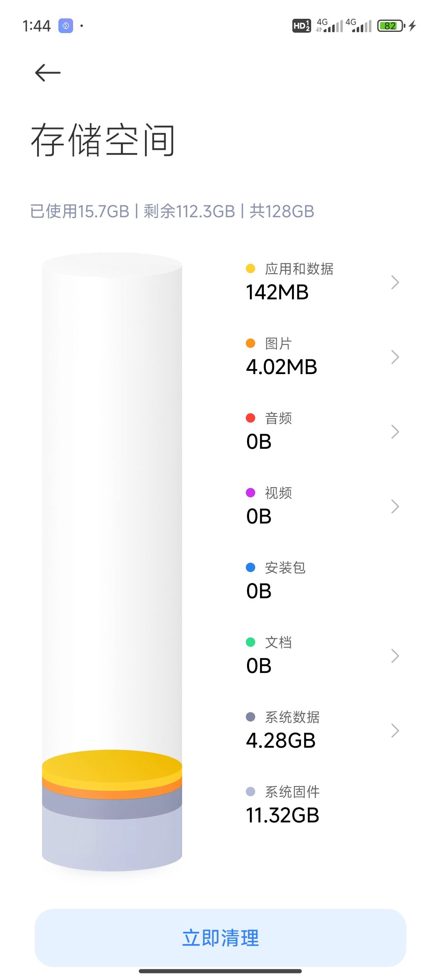The width and height of the screenshot is (441, 980).
Task: Open 图片 details via its chevron
Action: pyautogui.click(x=394, y=357)
